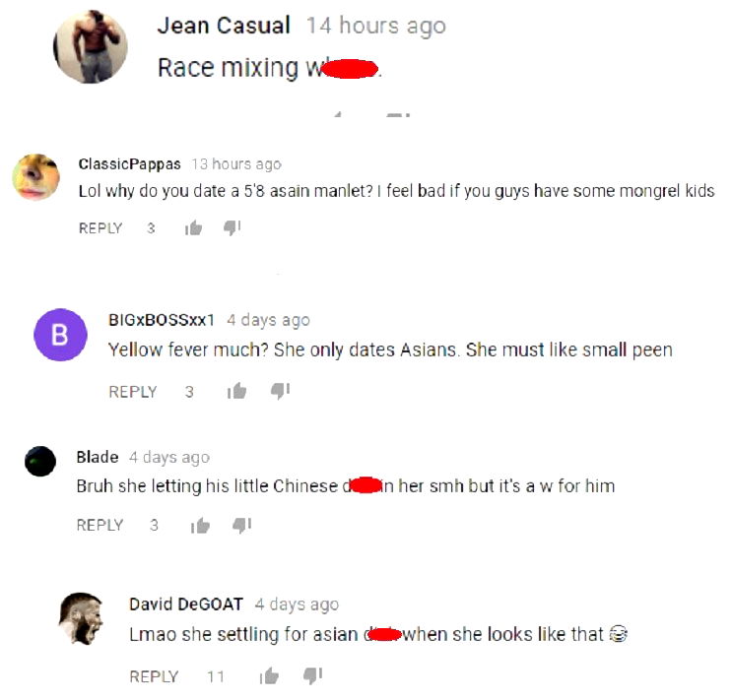This screenshot has height=700, width=732.
Task: Open Blade's dark circular avatar
Action: click(x=40, y=461)
